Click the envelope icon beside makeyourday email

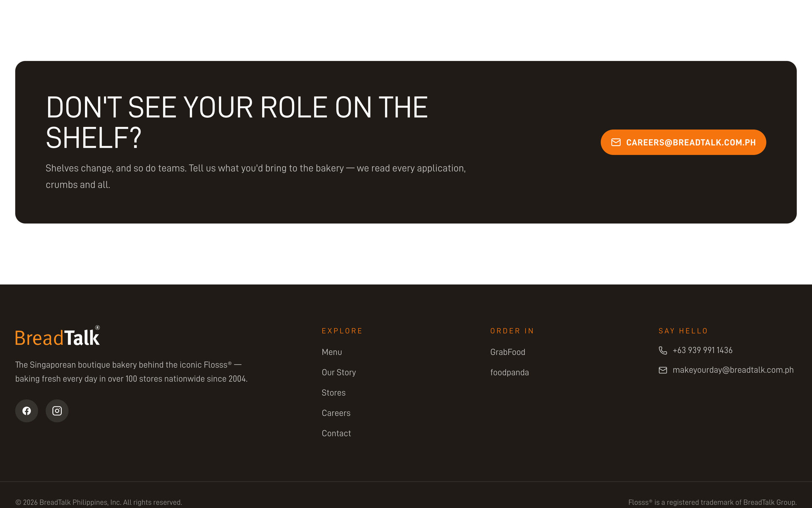(663, 370)
